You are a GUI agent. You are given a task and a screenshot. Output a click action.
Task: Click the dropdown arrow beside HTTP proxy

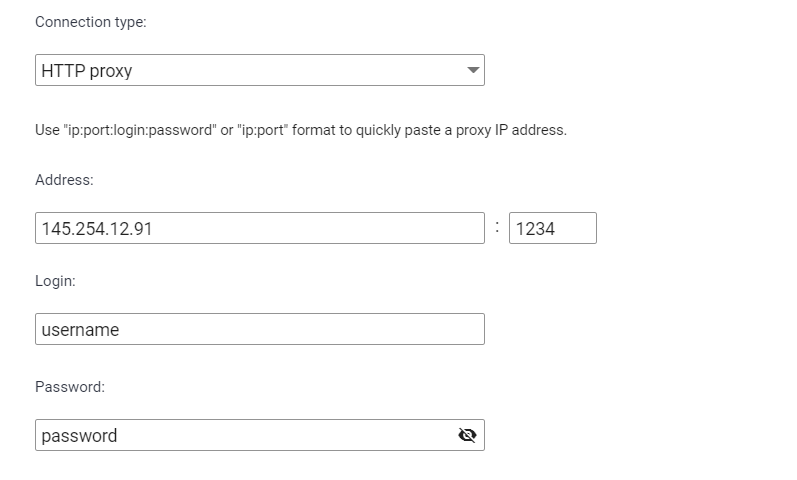click(473, 70)
